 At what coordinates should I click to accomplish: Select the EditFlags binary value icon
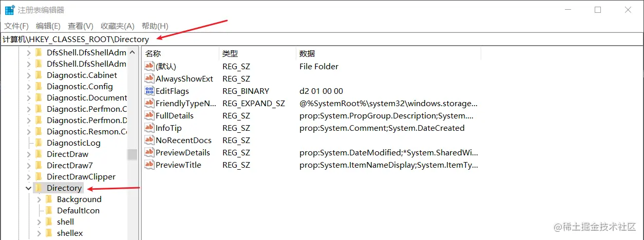point(149,91)
